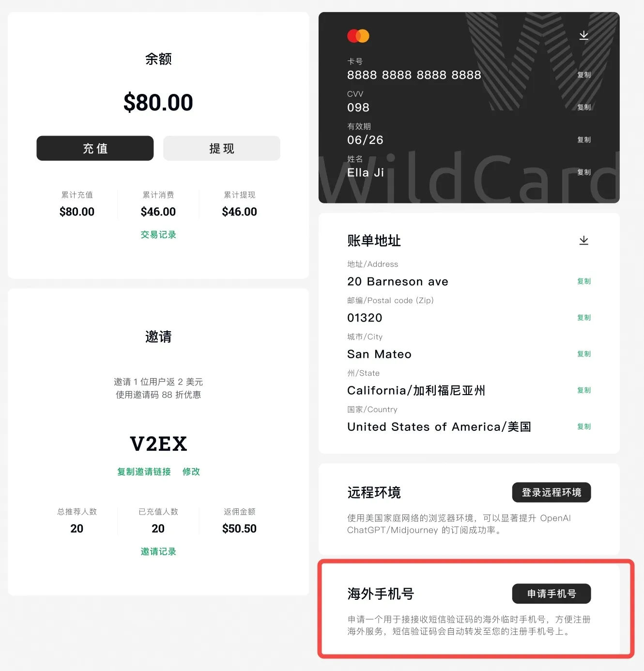Image resolution: width=644 pixels, height=671 pixels.
Task: Copy the city San Mateo
Action: click(584, 353)
